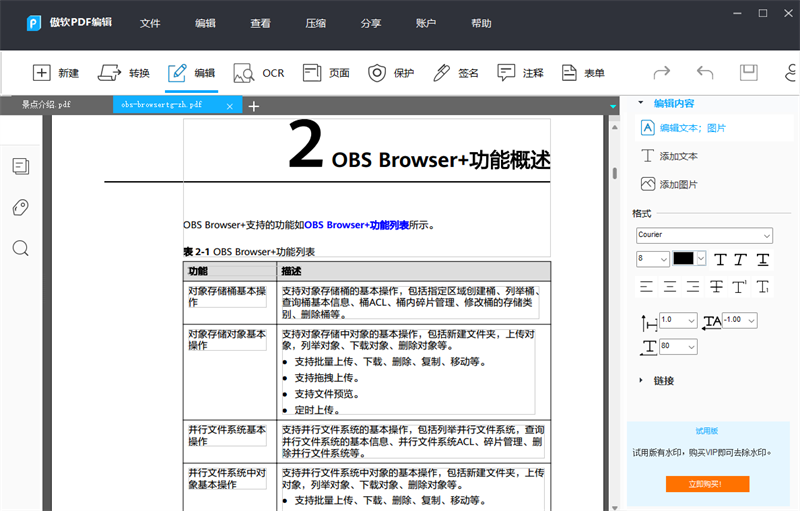Viewport: 800px width, 511px height.
Task: Open the 注释 annotation tool
Action: click(x=520, y=73)
